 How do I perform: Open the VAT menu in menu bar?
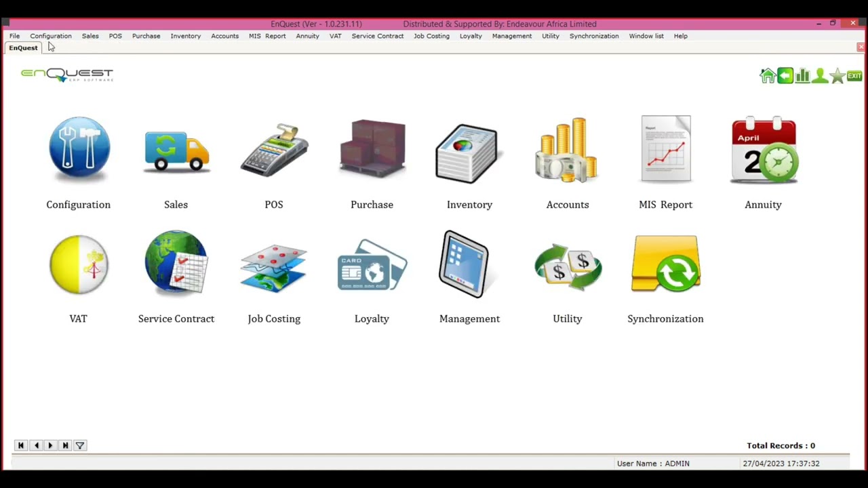click(x=336, y=36)
